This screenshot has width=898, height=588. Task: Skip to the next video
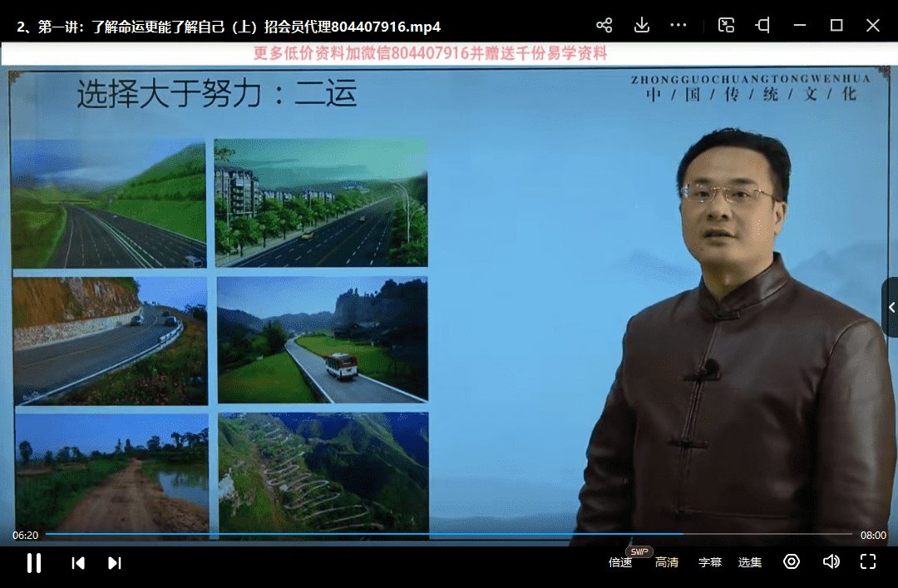coord(115,563)
